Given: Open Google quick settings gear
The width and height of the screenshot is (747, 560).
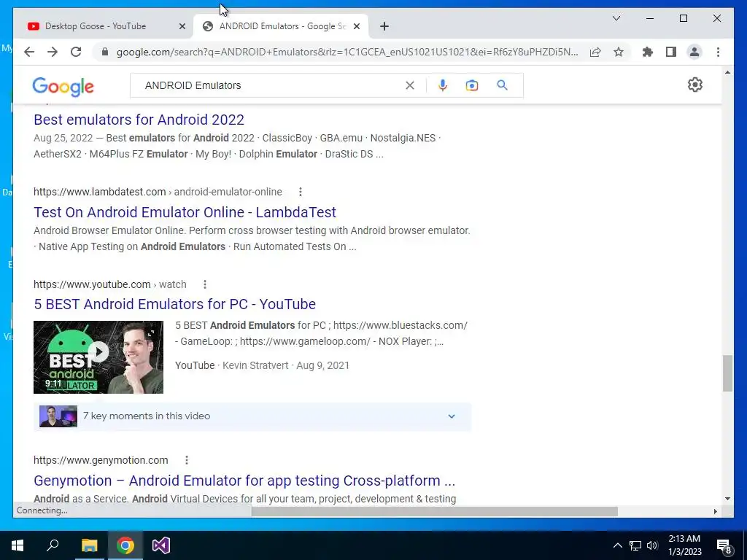Looking at the screenshot, I should [x=695, y=85].
